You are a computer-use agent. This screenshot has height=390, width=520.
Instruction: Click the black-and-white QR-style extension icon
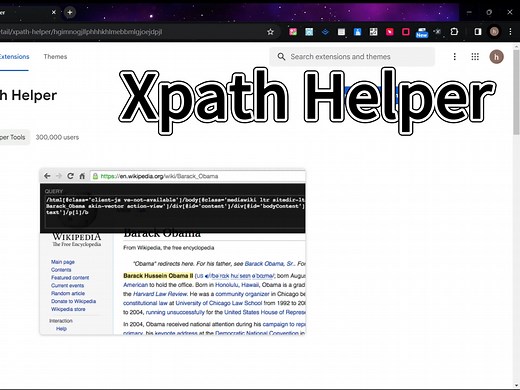[373, 32]
